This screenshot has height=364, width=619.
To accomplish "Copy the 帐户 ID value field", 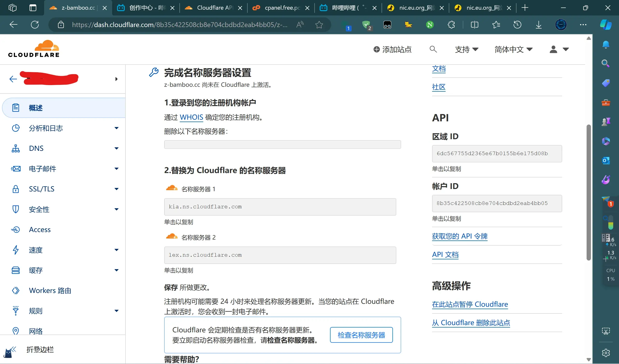I will point(497,203).
